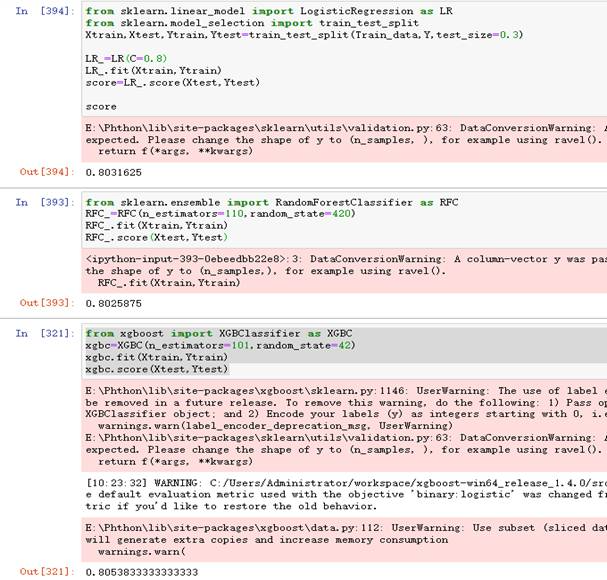Place cursor in Xtrain,Xtest split assignment line

point(304,35)
